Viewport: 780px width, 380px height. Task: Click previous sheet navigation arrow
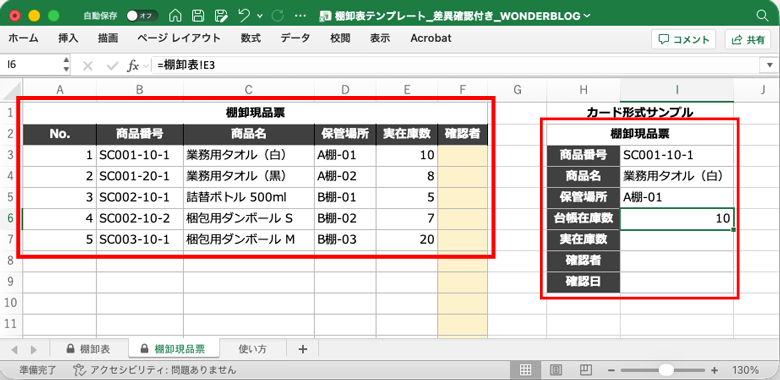(14, 349)
